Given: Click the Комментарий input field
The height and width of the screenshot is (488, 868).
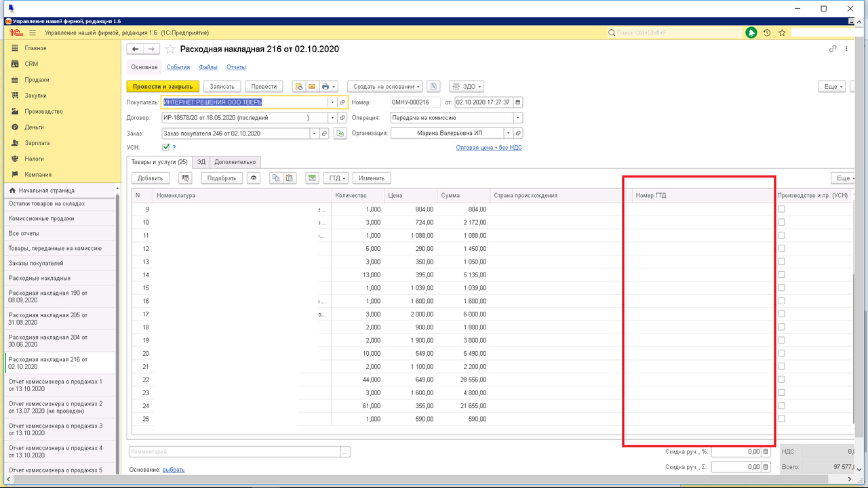Looking at the screenshot, I should click(x=235, y=451).
